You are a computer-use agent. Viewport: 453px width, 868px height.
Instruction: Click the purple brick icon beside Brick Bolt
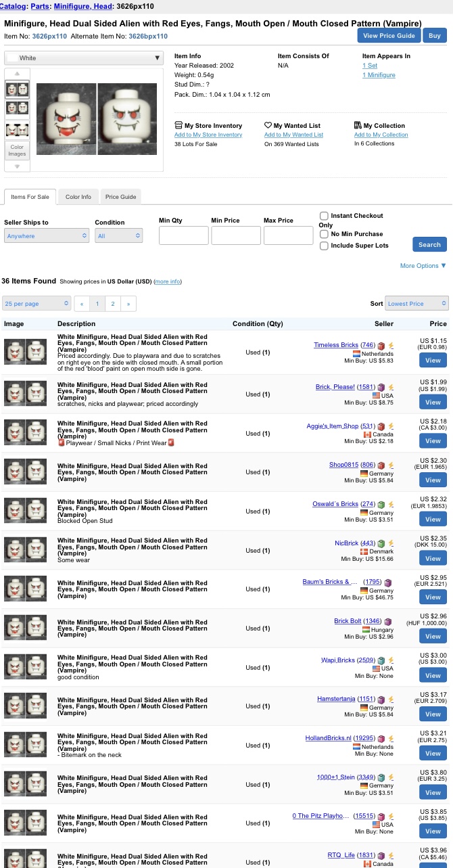[x=388, y=622]
